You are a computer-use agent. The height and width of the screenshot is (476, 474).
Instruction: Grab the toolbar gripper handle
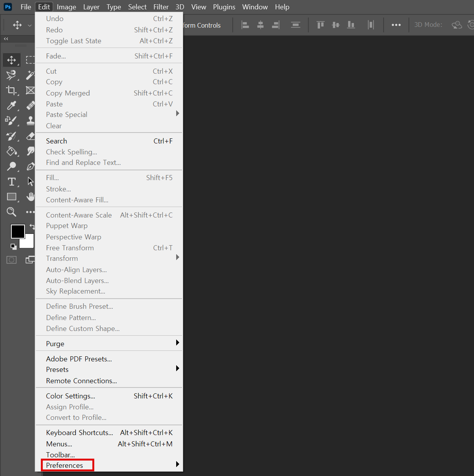click(x=21, y=46)
